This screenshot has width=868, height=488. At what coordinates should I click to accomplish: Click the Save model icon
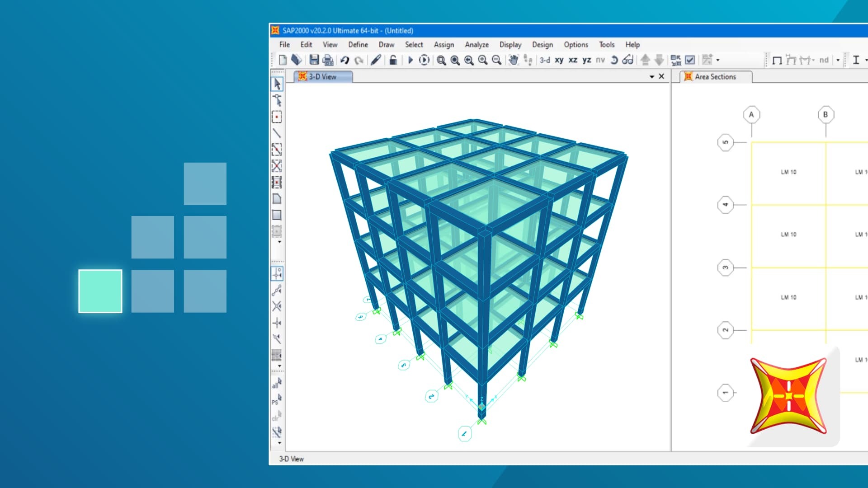pos(314,60)
